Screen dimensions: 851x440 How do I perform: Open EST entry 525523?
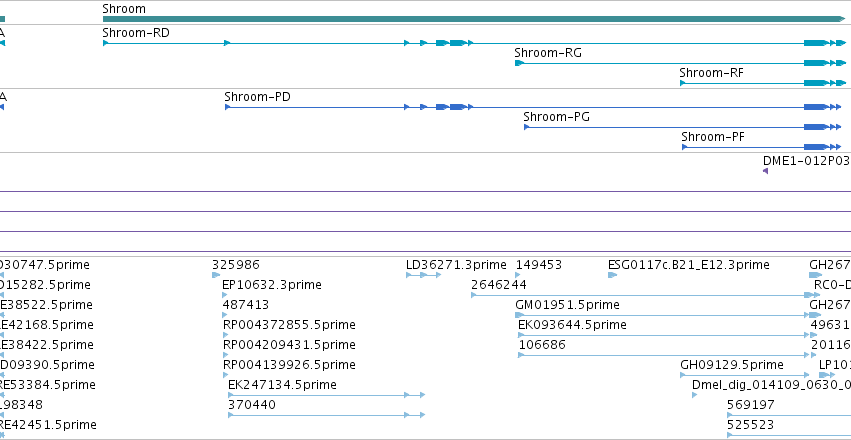click(751, 425)
